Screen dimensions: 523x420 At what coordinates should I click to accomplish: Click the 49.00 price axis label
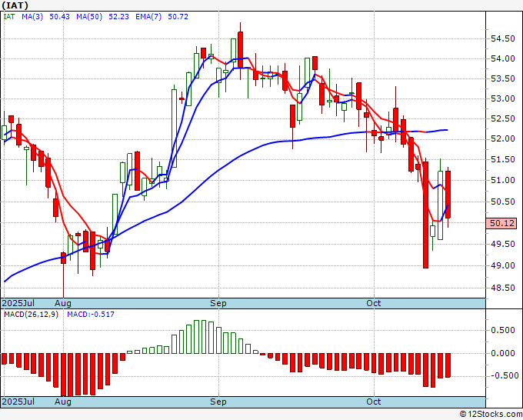pyautogui.click(x=503, y=265)
